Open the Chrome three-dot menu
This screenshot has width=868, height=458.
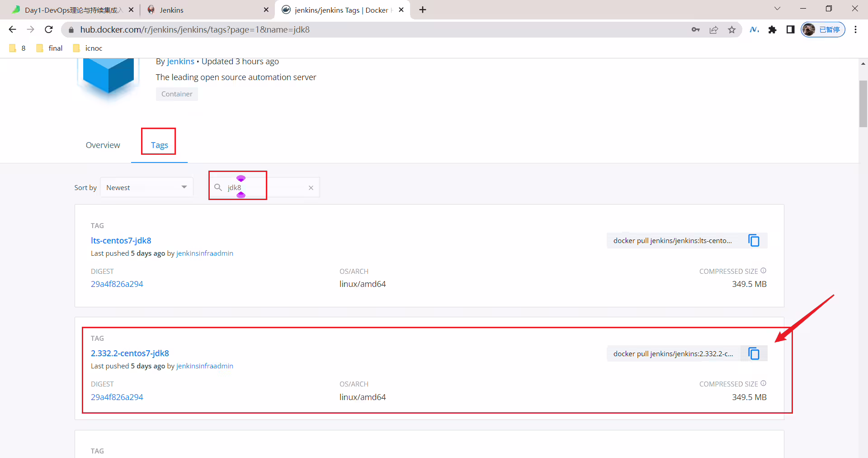[x=855, y=30]
